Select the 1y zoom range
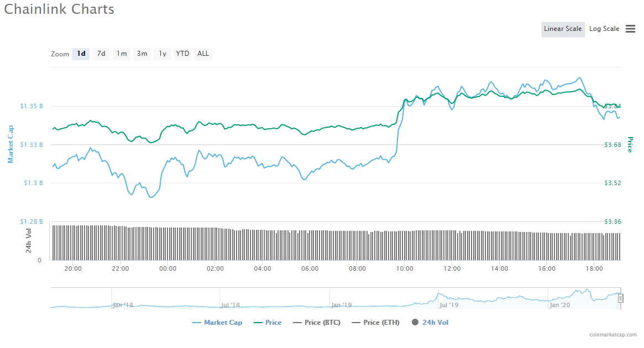The image size is (644, 348). [x=163, y=54]
